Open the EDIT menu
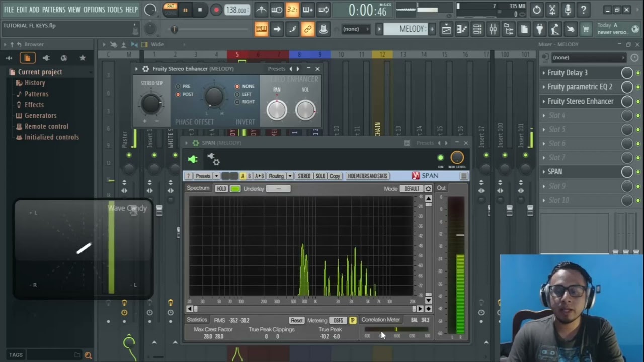 22,10
